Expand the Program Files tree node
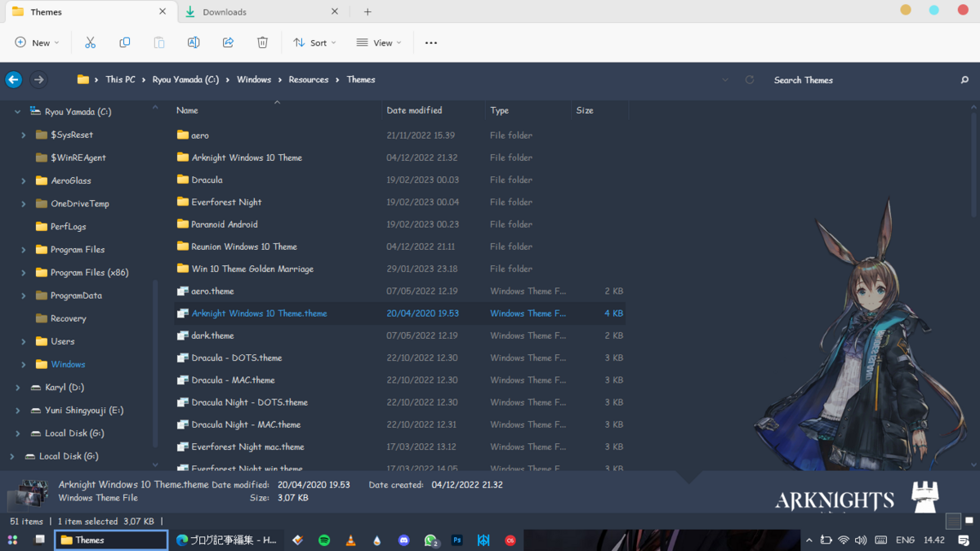980x551 pixels. click(24, 250)
